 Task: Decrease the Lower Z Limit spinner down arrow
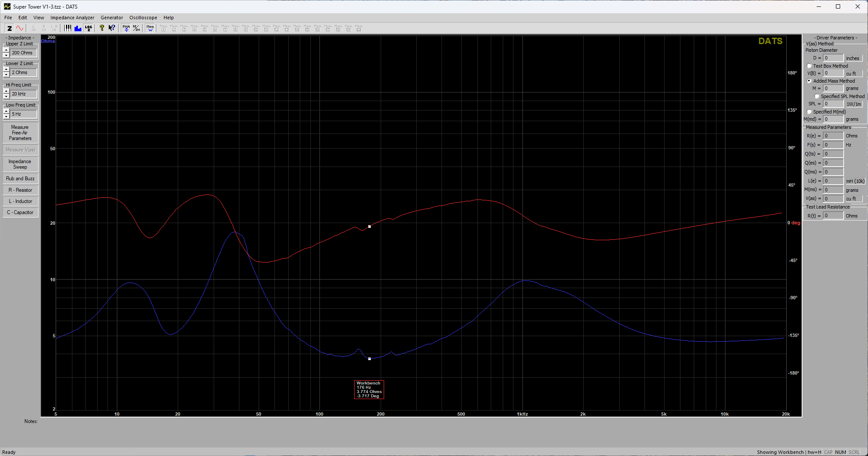tap(6, 75)
